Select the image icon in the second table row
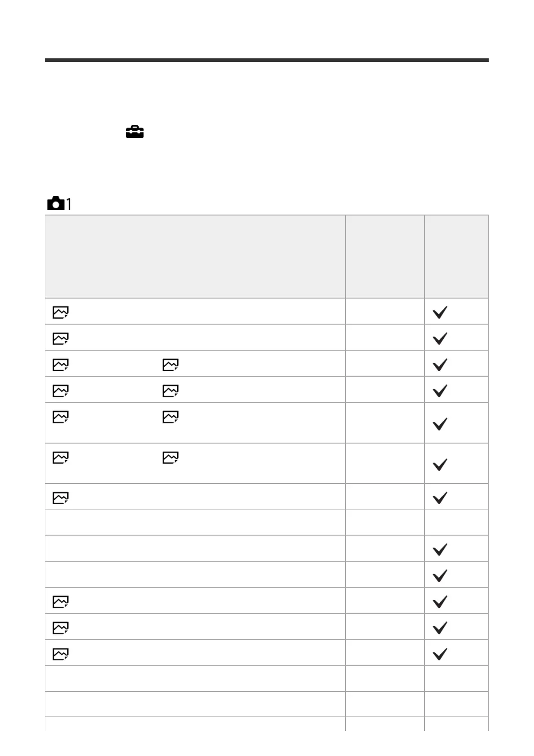The width and height of the screenshot is (534, 756). click(61, 338)
